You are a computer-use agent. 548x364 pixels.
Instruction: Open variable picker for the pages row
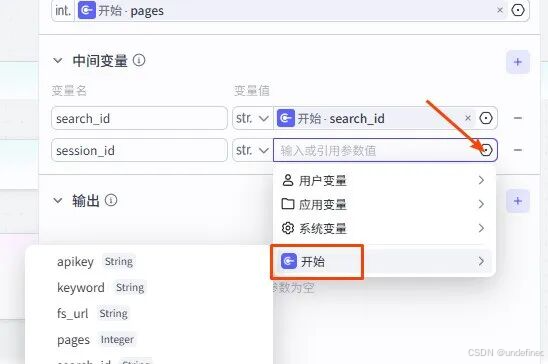[x=518, y=10]
